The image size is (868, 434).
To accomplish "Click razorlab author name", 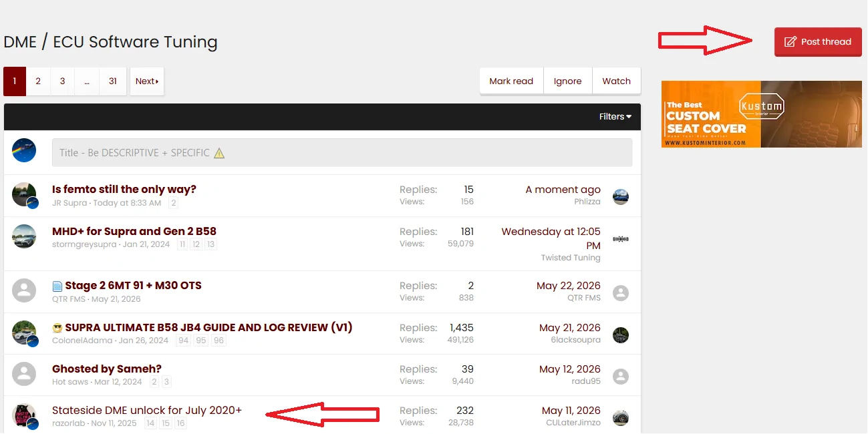I will (69, 423).
